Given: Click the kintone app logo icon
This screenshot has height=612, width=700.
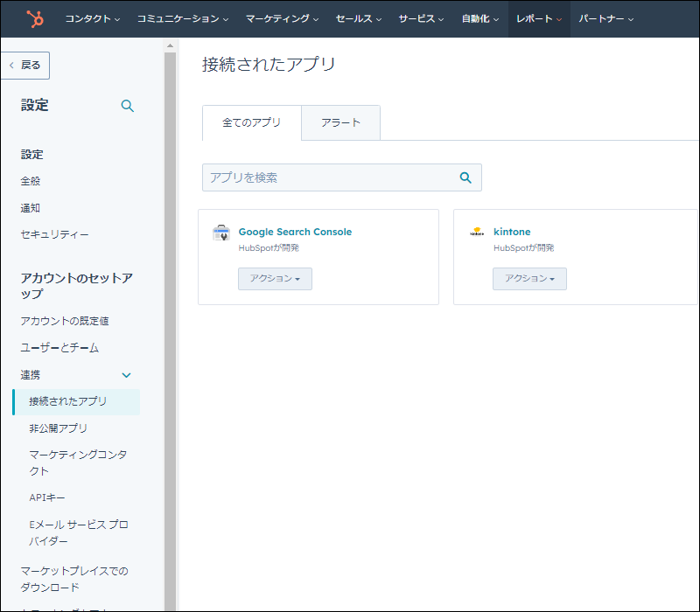Looking at the screenshot, I should (477, 232).
